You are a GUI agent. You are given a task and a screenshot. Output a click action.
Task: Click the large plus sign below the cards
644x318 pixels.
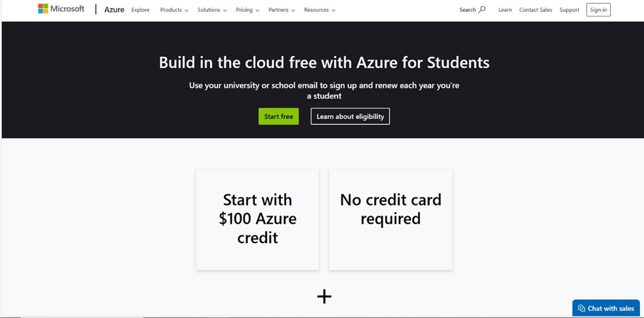(x=324, y=296)
